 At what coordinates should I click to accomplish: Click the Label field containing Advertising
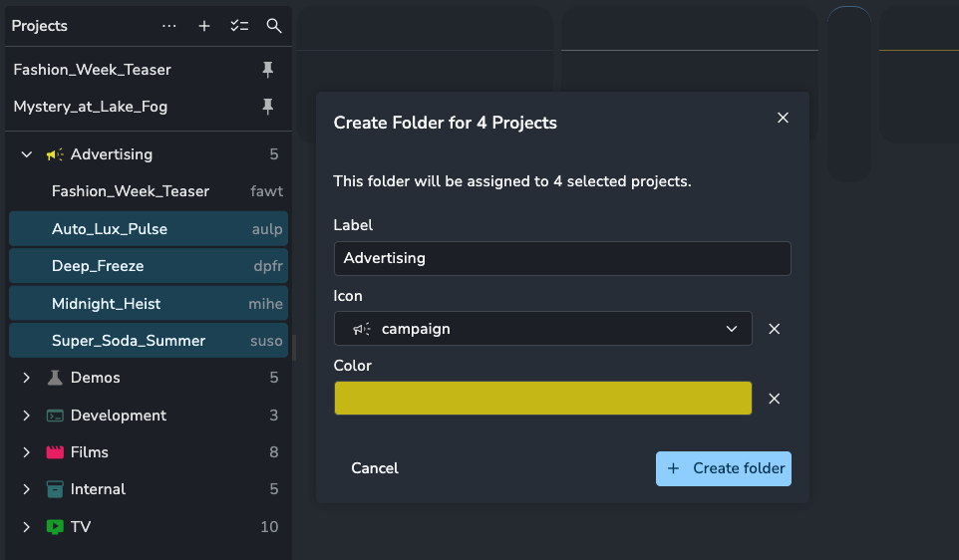561,258
